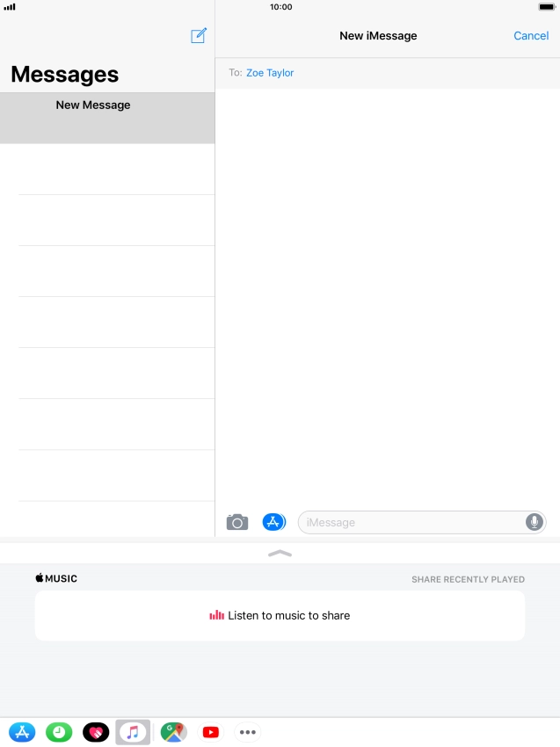Select recipient Zoe Taylor
Image resolution: width=560 pixels, height=747 pixels.
coord(270,73)
